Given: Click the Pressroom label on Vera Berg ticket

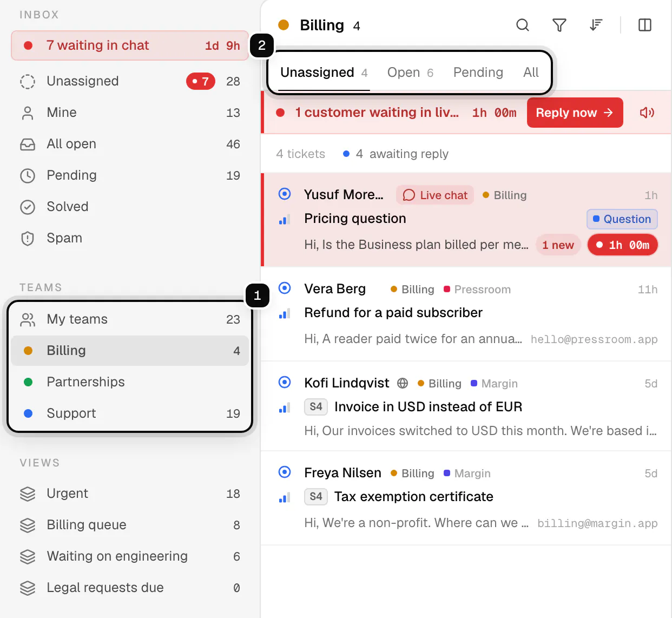Looking at the screenshot, I should 477,290.
